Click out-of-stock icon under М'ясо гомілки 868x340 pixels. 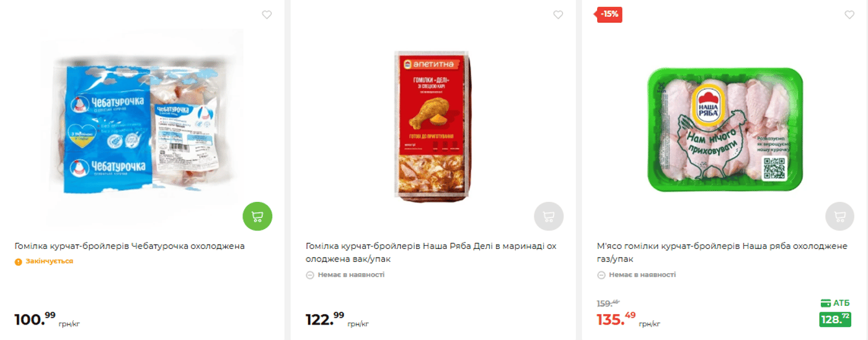pos(601,274)
